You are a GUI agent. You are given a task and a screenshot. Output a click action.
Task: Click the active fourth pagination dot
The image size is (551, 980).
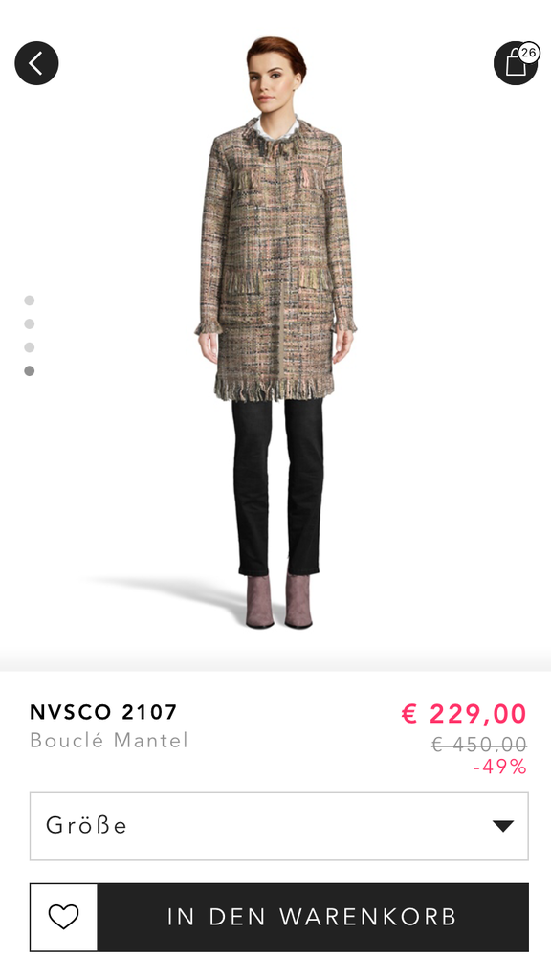point(30,371)
